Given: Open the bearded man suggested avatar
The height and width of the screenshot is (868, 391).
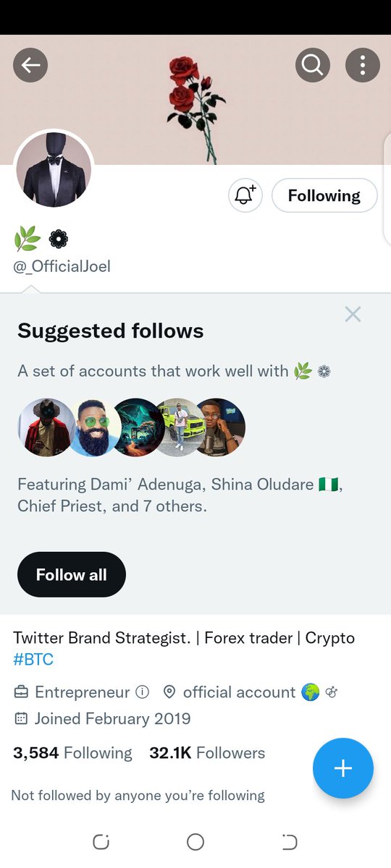Looking at the screenshot, I should (x=93, y=427).
